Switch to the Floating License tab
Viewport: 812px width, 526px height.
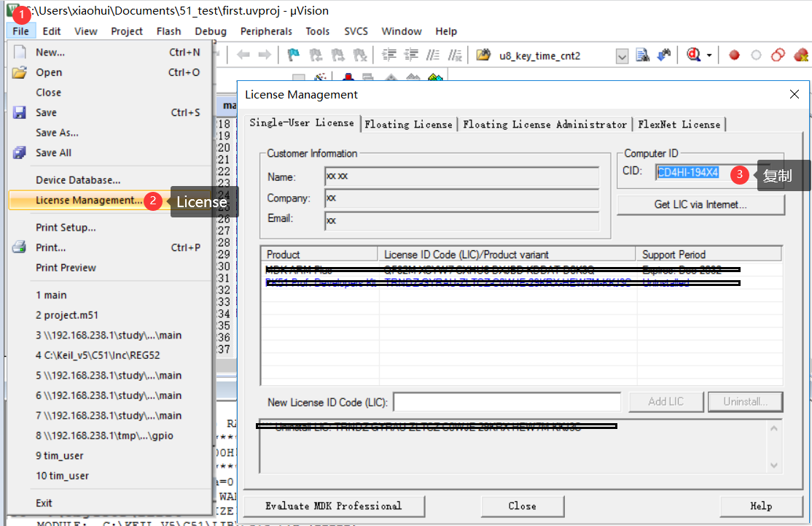[409, 124]
